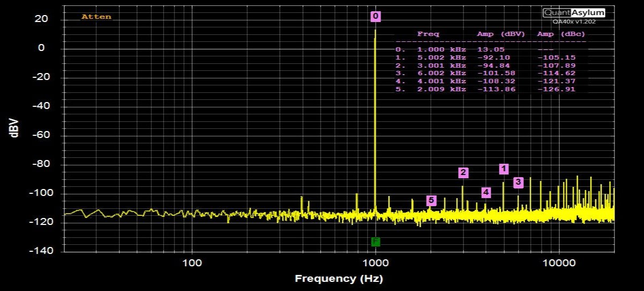Click the orange Atten indicator

(x=97, y=17)
